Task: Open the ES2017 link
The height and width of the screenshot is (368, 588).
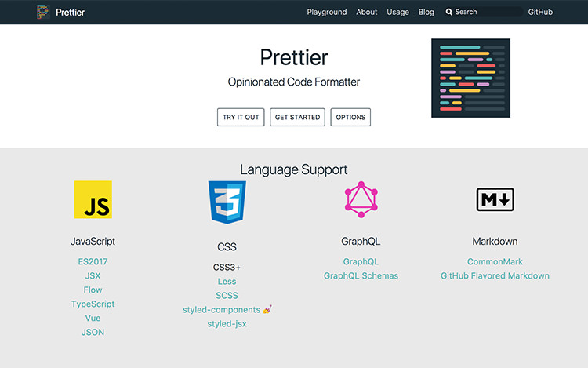Action: 93,261
